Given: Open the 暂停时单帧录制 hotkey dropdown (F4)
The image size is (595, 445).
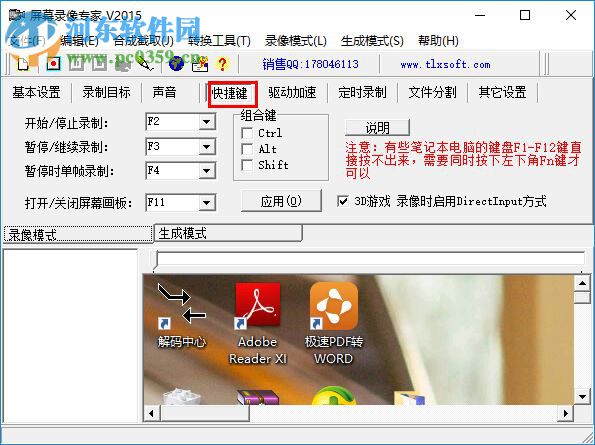Looking at the screenshot, I should [207, 171].
